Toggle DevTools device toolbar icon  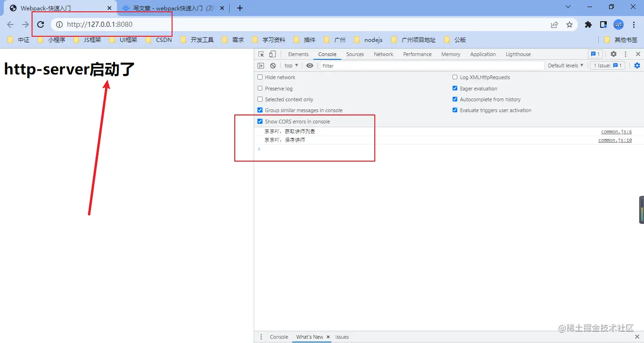tap(272, 54)
